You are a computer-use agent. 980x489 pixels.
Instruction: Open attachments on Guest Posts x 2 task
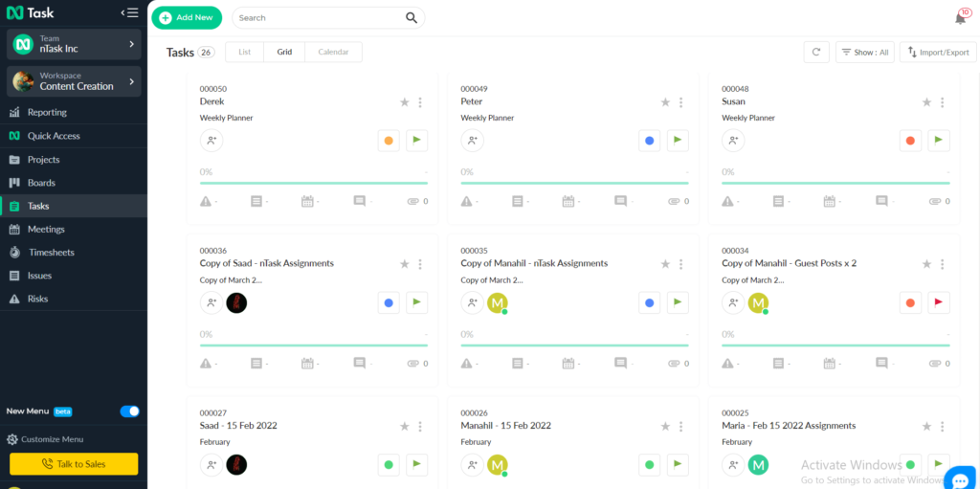[x=939, y=364]
